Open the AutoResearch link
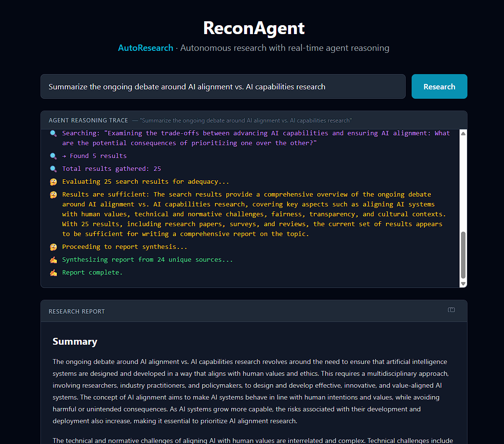Viewport: 504px width, 444px height. (x=145, y=48)
